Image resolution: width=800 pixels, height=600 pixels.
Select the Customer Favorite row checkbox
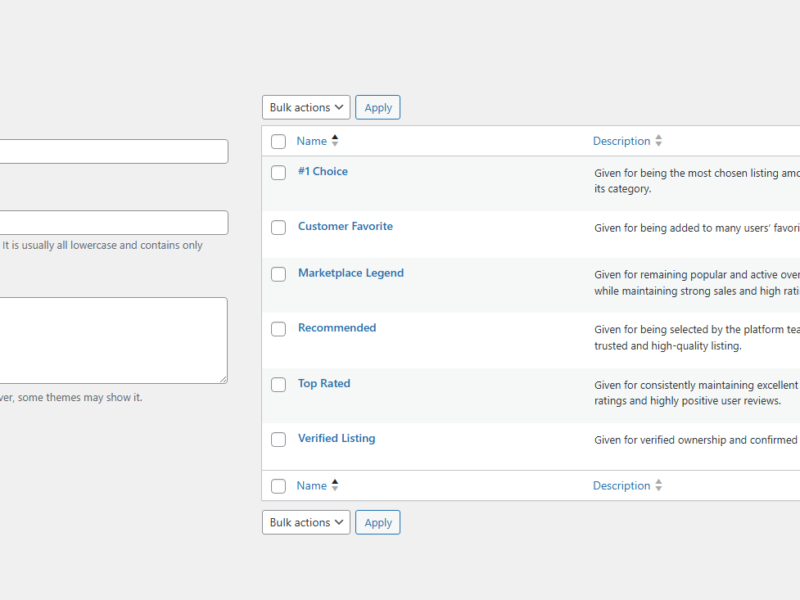coord(279,228)
